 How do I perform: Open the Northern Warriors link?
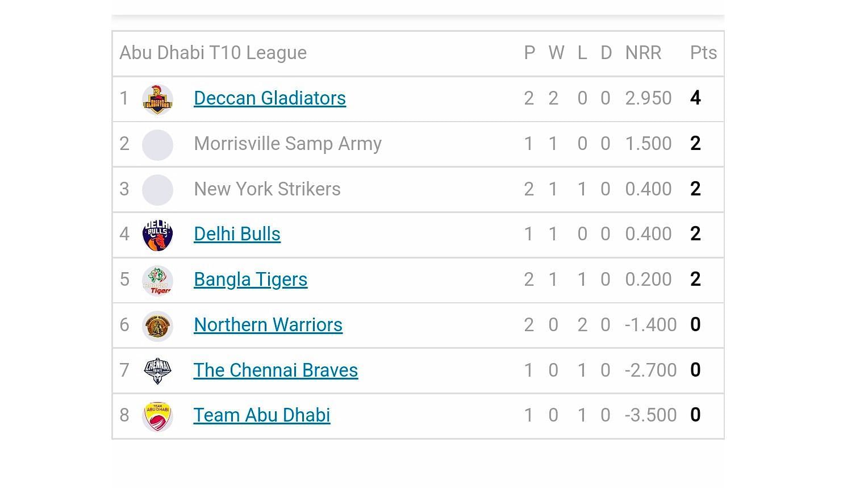pos(268,325)
